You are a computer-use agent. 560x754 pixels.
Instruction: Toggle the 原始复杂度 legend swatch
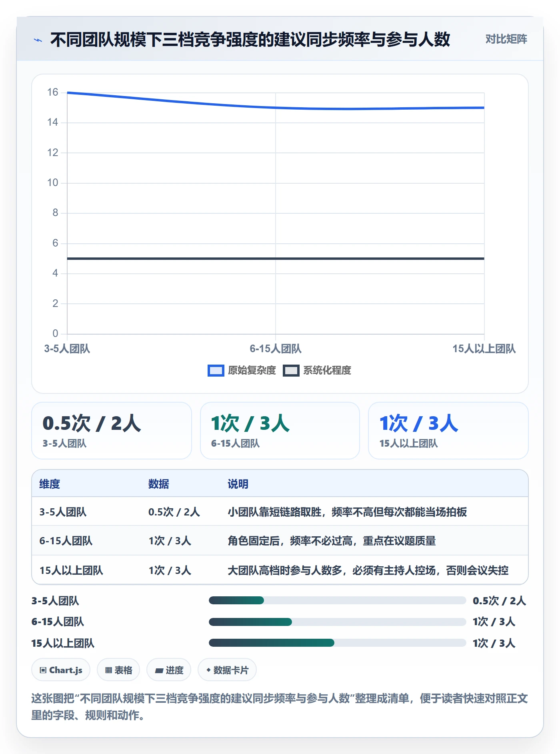pos(216,371)
